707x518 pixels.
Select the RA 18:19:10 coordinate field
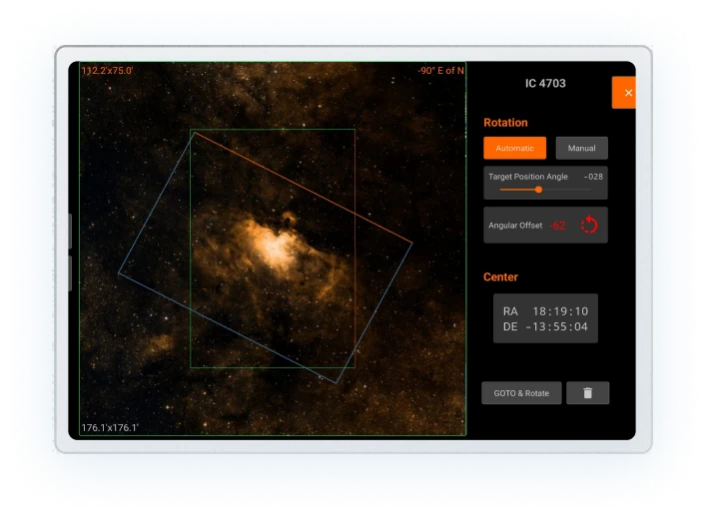pos(546,311)
